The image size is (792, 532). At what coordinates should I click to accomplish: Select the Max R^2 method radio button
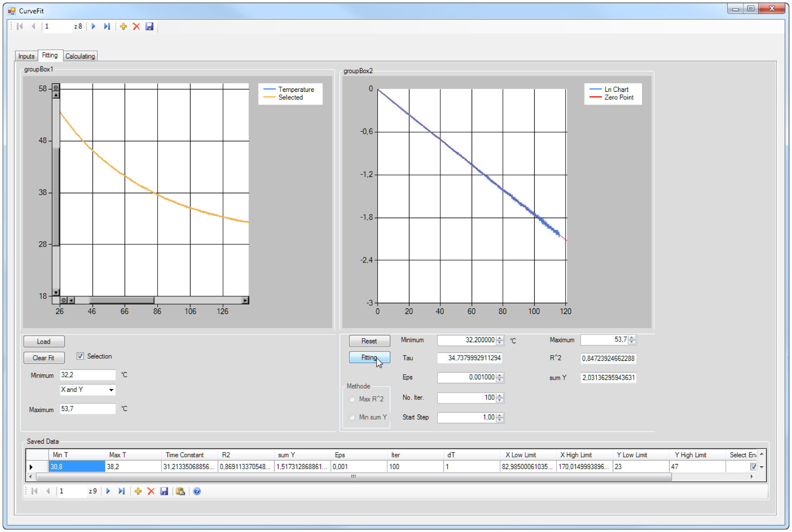(352, 399)
